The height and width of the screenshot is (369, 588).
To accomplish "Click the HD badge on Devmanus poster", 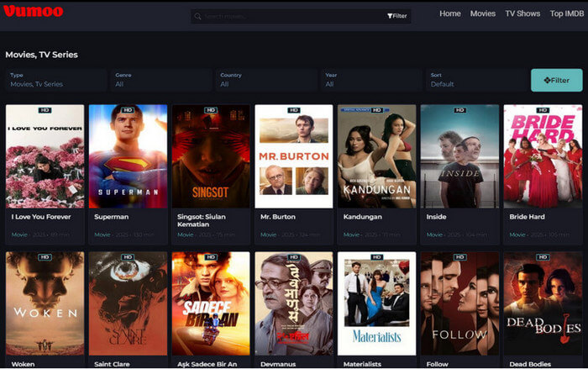I will click(294, 257).
